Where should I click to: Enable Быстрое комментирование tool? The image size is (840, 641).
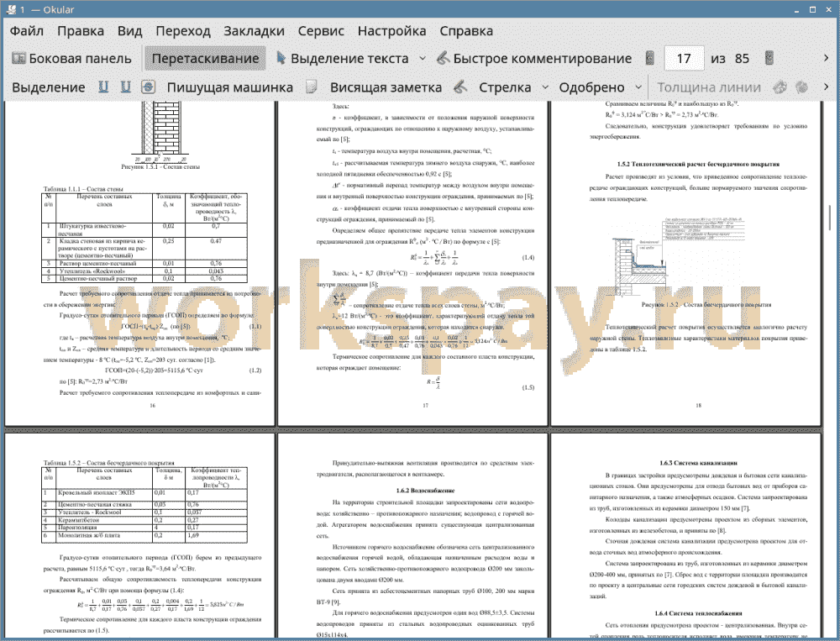click(534, 59)
